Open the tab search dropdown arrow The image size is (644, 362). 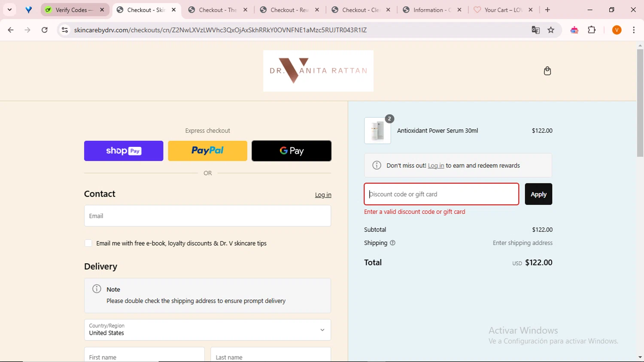point(9,10)
